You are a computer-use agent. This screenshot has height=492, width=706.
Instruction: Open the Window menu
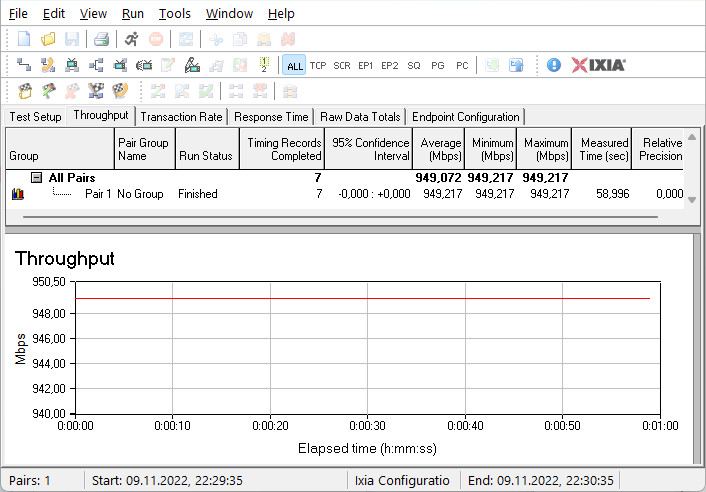[x=229, y=14]
